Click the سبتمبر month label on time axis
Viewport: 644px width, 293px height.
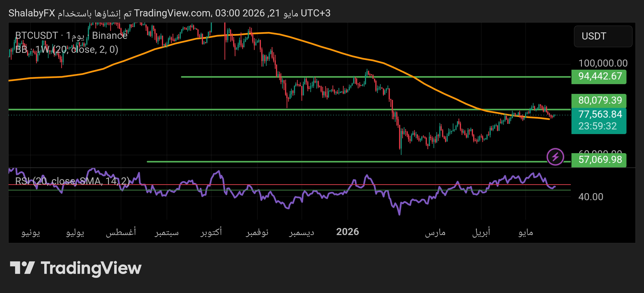point(167,232)
